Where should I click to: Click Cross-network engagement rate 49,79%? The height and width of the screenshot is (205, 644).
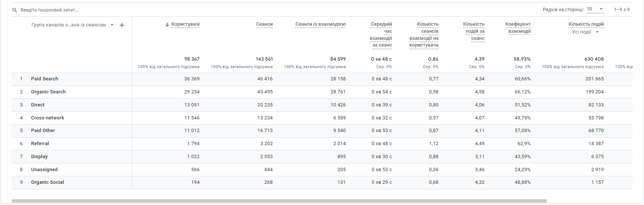[523, 118]
